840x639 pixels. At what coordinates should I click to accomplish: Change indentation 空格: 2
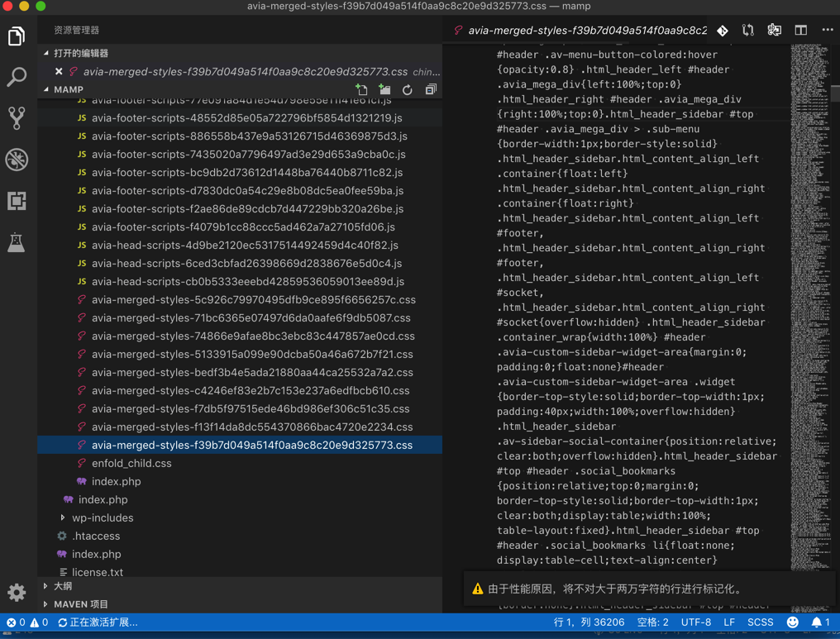(x=652, y=622)
